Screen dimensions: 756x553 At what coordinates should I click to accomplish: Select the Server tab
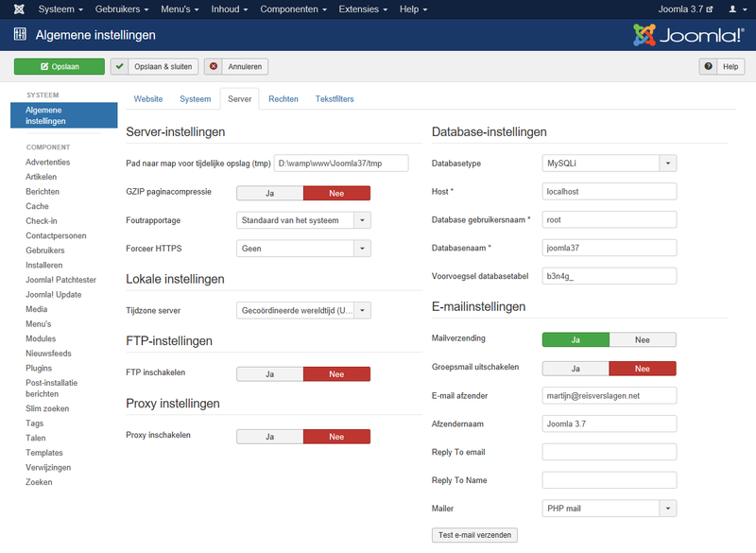click(x=240, y=99)
